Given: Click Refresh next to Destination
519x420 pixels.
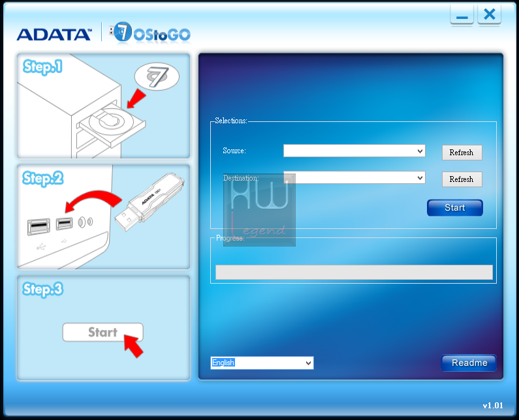Looking at the screenshot, I should click(x=462, y=179).
